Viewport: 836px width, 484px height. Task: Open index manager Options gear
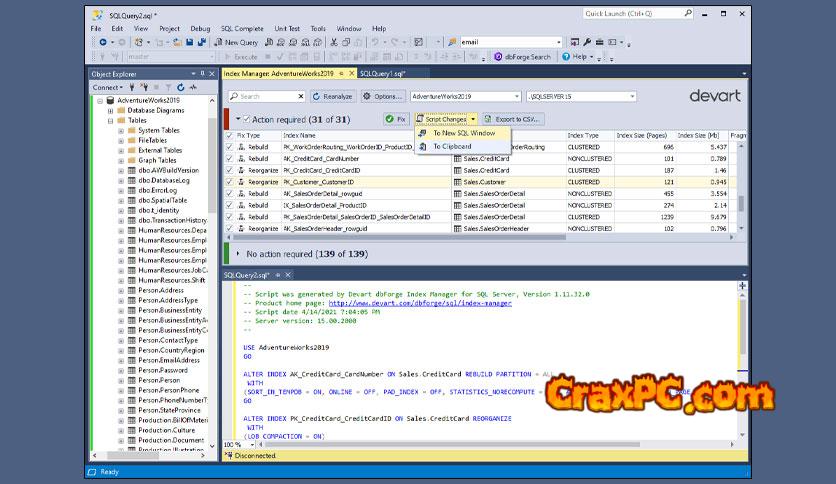[x=368, y=97]
